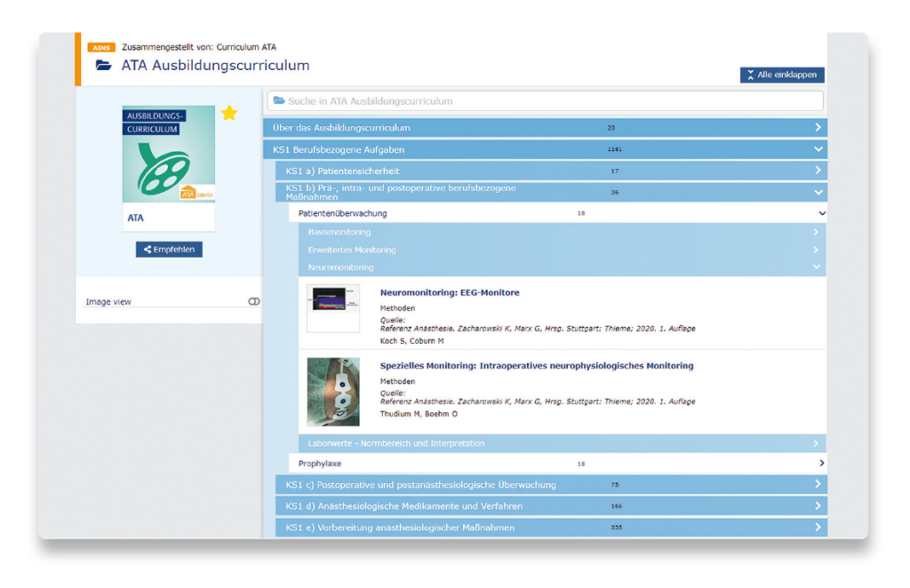Click the folder icon beside ATA Ausbildungscurriculum title
The image size is (910, 588).
coord(104,66)
